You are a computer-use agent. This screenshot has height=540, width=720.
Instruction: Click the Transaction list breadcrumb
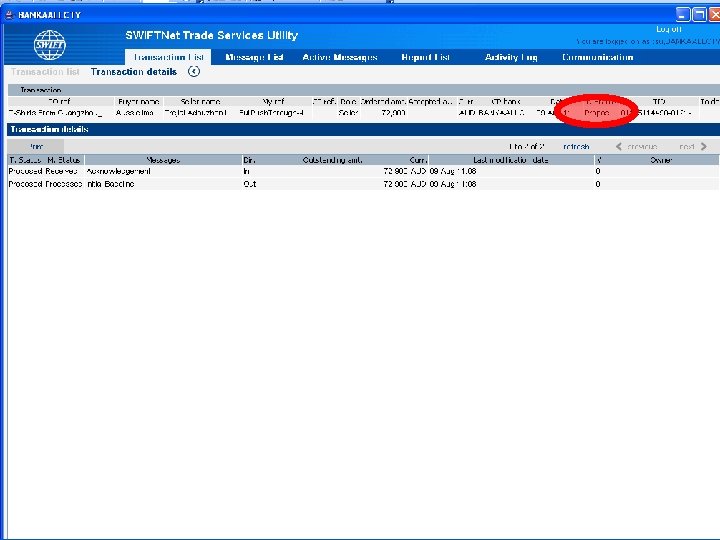click(x=45, y=72)
